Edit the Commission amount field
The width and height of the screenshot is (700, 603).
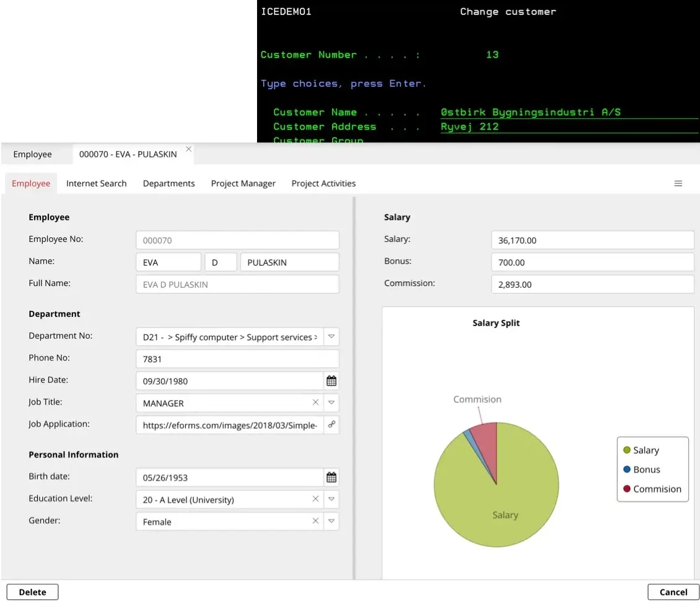(x=592, y=284)
